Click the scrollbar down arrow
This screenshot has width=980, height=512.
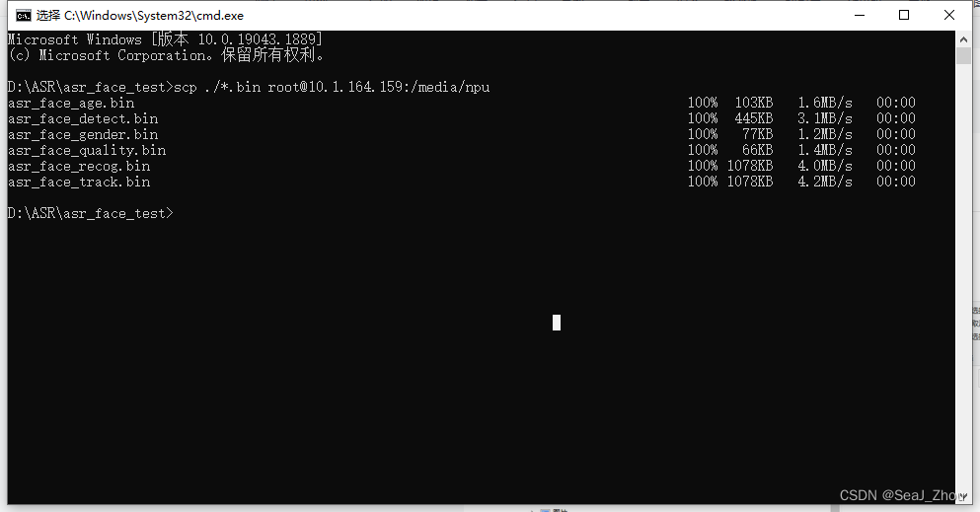point(963,496)
